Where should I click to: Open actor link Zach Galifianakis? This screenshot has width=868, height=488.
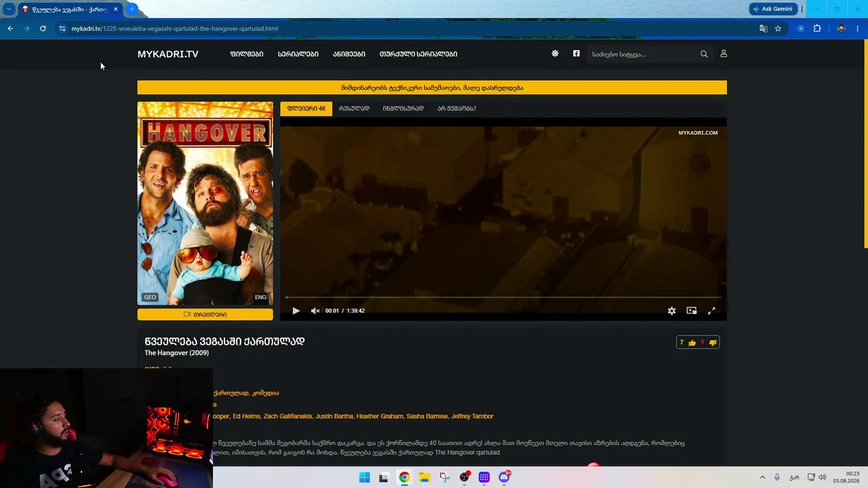(286, 416)
